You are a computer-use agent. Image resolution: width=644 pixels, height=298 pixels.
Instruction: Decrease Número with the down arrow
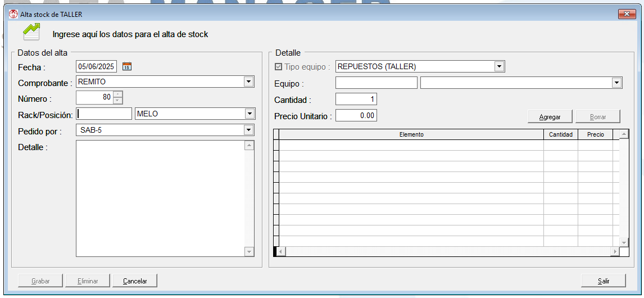click(x=118, y=101)
